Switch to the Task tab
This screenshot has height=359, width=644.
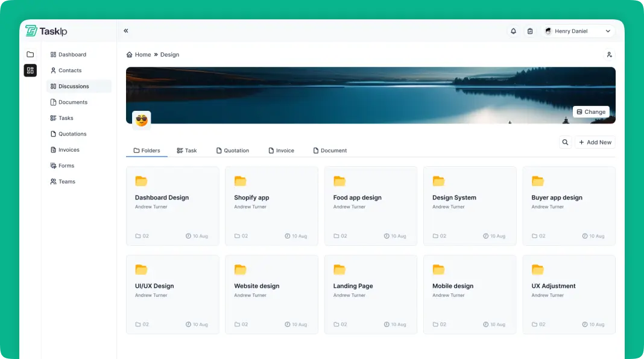(187, 150)
